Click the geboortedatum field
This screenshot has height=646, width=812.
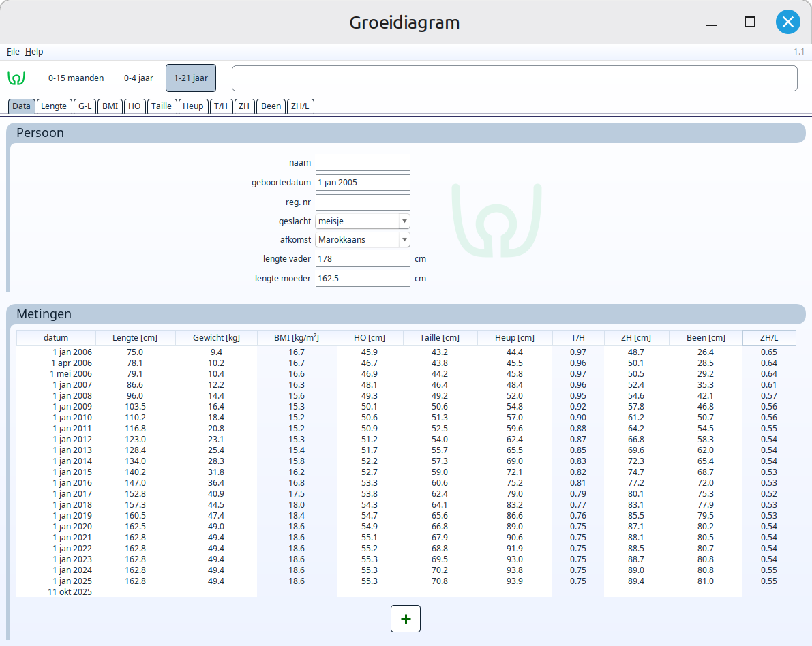363,183
